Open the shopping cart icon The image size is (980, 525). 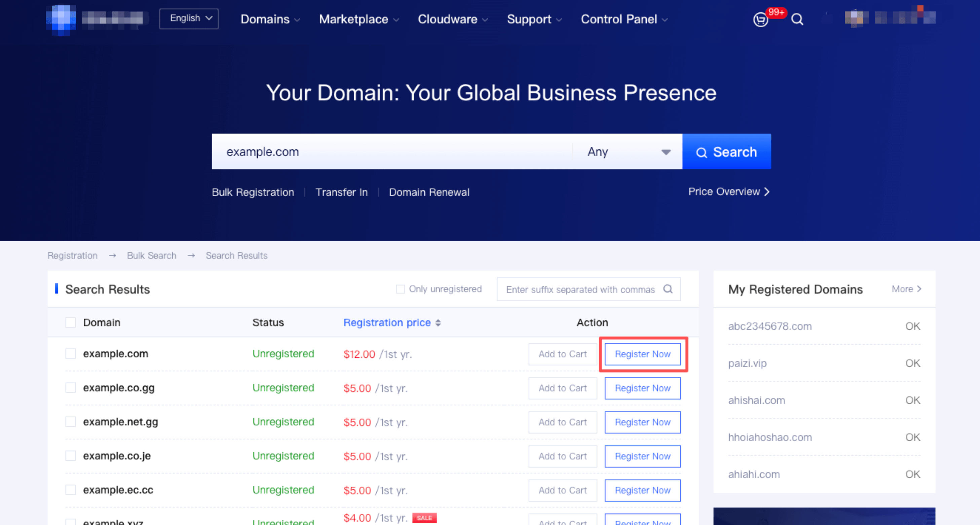click(760, 19)
